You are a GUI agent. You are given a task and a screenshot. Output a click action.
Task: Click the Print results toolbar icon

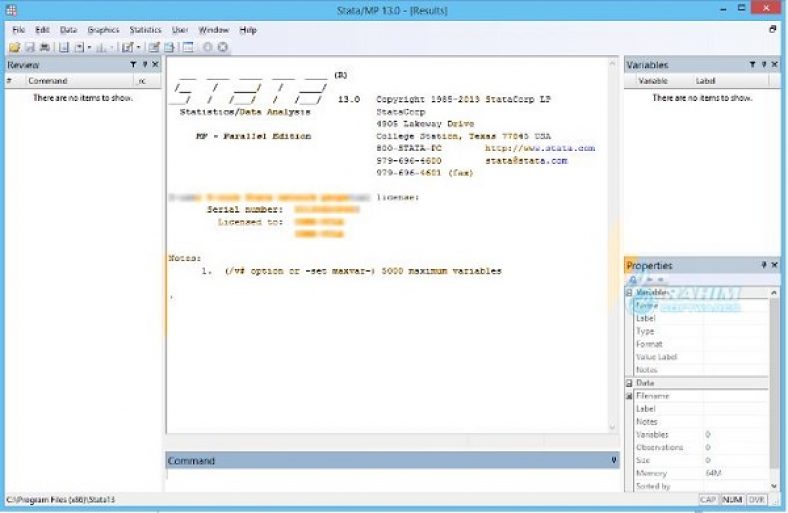click(44, 47)
